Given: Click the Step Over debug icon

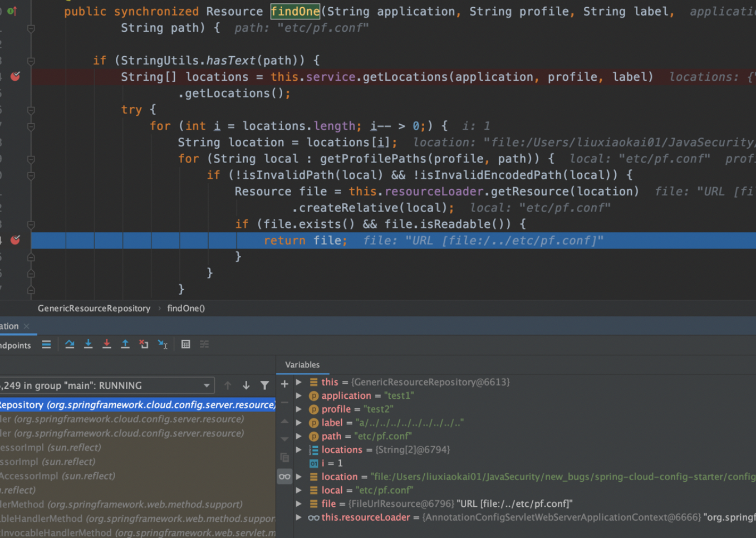Looking at the screenshot, I should [x=70, y=345].
